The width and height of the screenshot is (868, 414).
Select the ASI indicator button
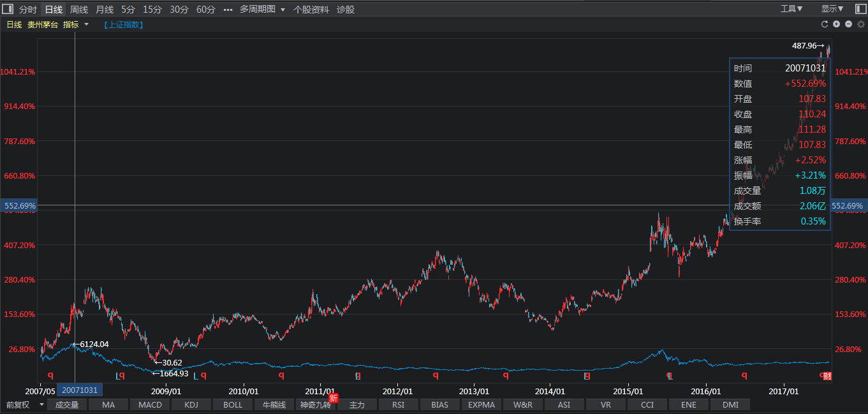564,404
